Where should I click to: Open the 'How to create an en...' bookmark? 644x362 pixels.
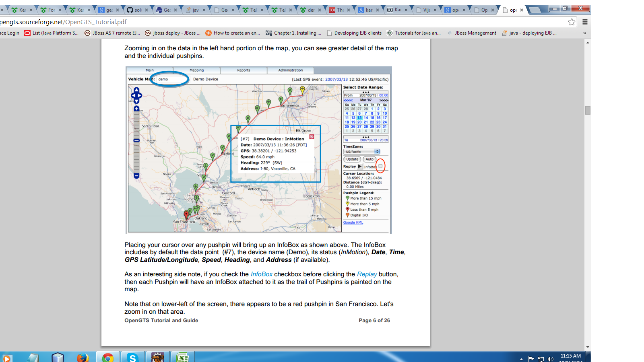pos(233,33)
